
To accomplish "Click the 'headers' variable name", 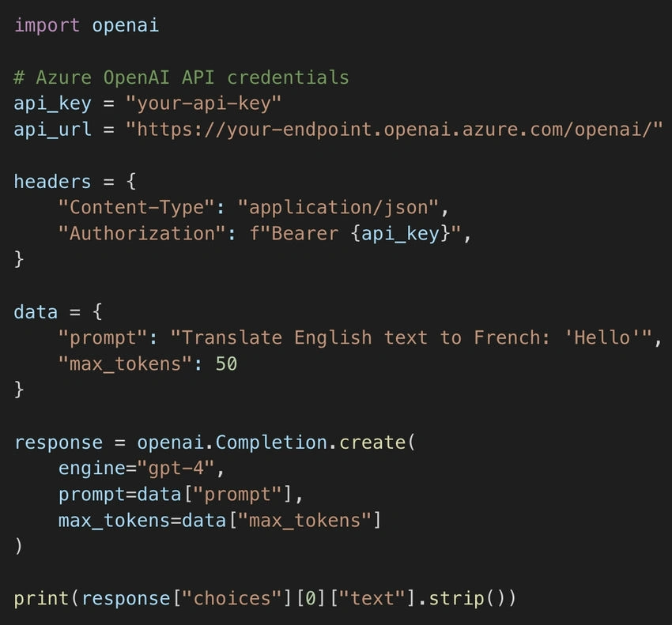I will (x=52, y=182).
